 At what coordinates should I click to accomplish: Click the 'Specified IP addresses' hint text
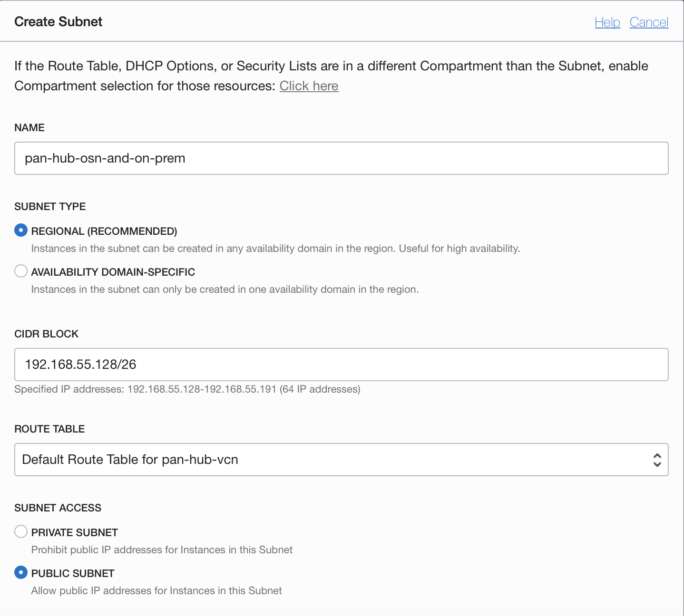(x=187, y=389)
